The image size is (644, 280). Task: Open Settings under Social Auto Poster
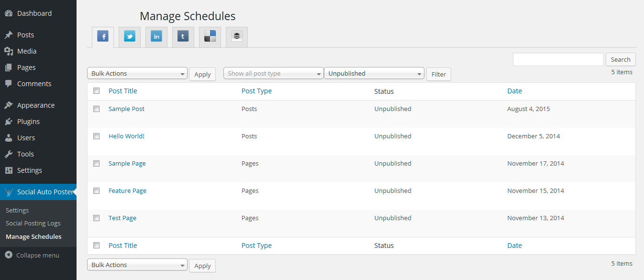[x=17, y=210]
